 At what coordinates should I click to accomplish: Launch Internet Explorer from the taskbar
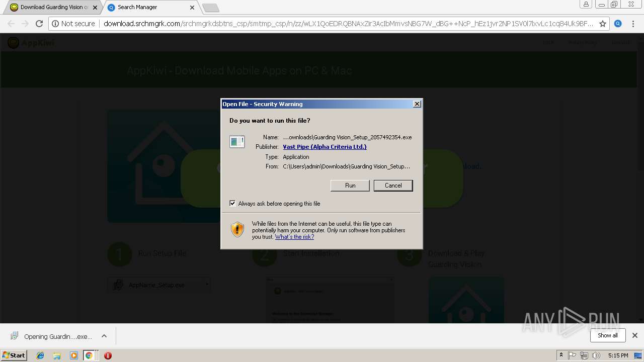[40, 355]
